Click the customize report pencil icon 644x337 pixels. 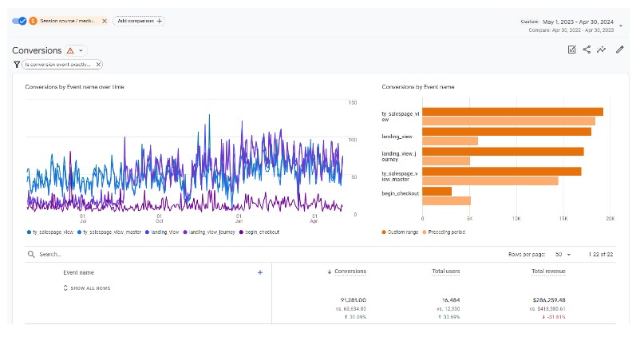coord(620,50)
